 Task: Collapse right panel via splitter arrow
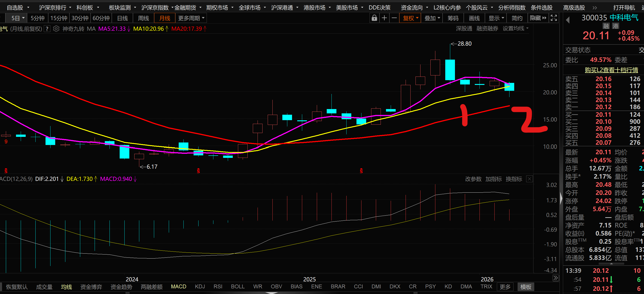[561, 198]
